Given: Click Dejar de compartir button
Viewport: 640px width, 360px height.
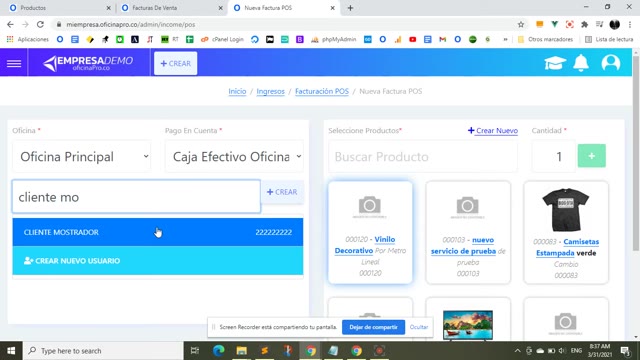Looking at the screenshot, I should (373, 327).
